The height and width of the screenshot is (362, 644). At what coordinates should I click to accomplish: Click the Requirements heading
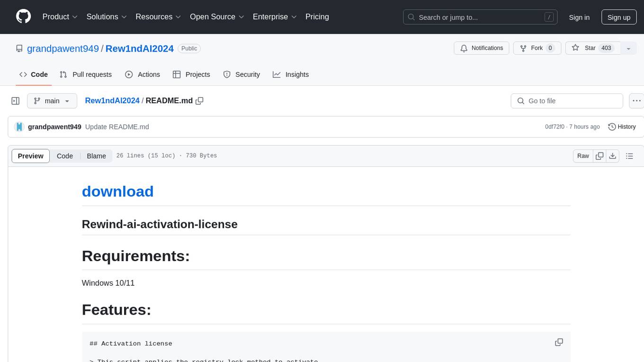136,256
